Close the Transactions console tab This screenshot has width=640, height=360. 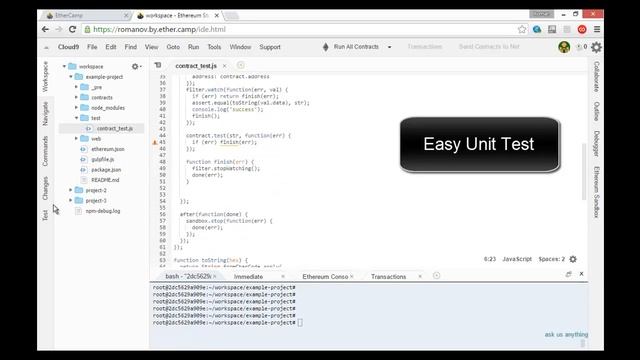point(420,276)
